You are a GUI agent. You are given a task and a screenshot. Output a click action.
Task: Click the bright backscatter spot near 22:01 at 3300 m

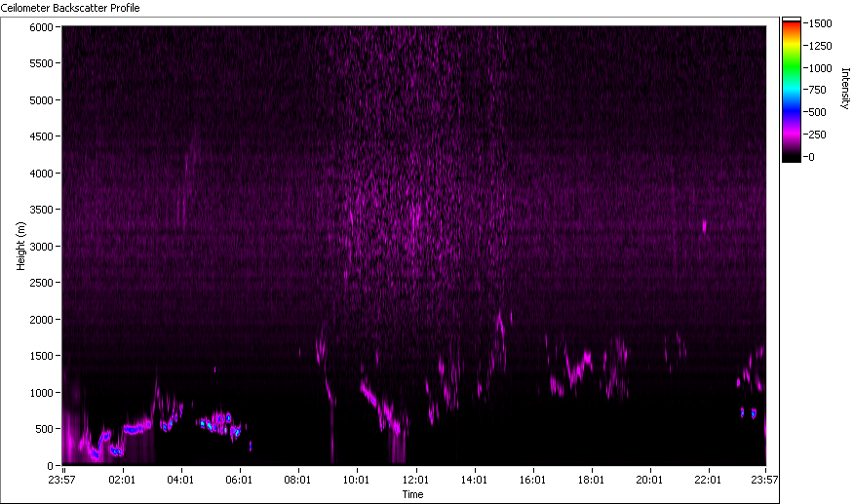704,225
